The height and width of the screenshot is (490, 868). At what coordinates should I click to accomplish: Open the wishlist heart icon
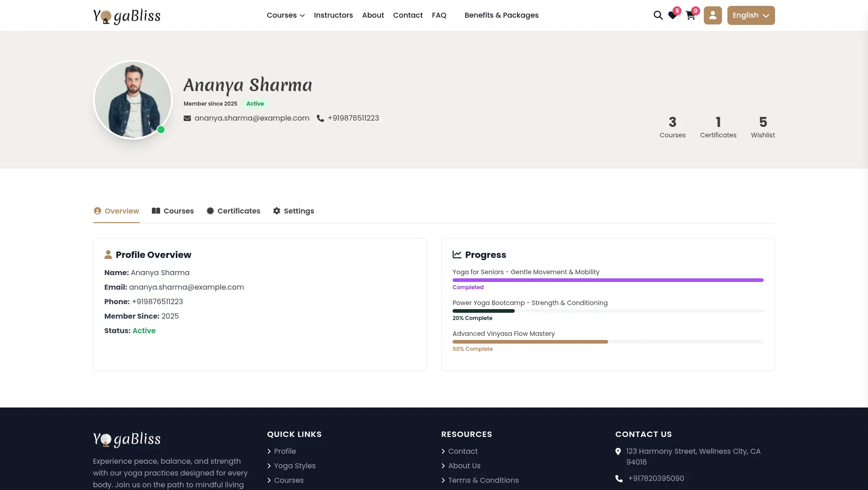pyautogui.click(x=673, y=16)
